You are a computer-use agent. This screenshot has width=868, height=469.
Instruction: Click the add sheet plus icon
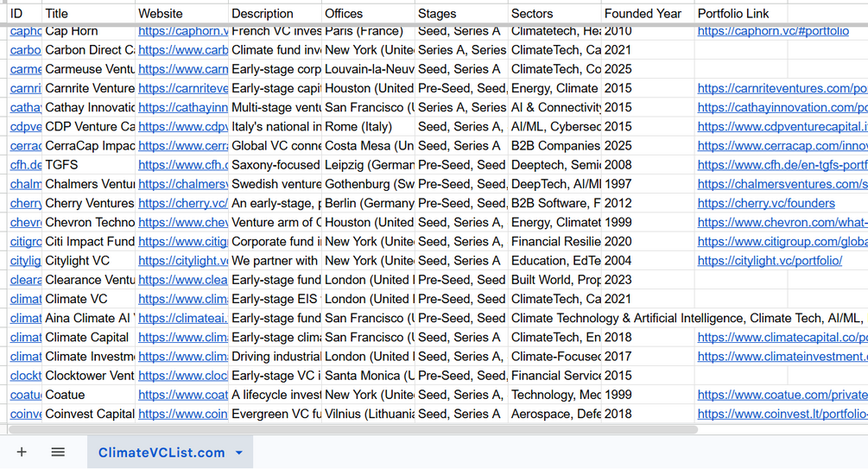pyautogui.click(x=22, y=452)
